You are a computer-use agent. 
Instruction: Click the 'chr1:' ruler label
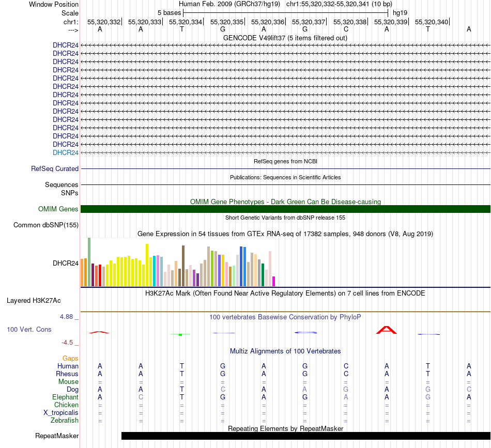pos(71,22)
